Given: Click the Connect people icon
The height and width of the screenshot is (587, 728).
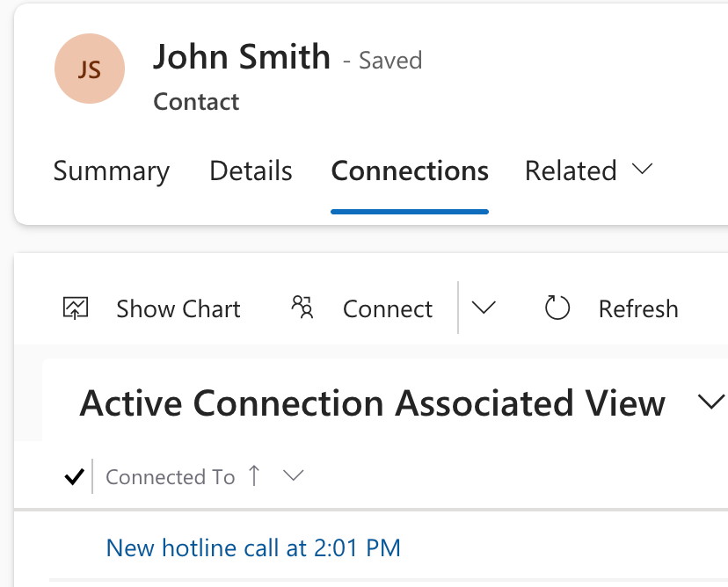Looking at the screenshot, I should [x=302, y=308].
